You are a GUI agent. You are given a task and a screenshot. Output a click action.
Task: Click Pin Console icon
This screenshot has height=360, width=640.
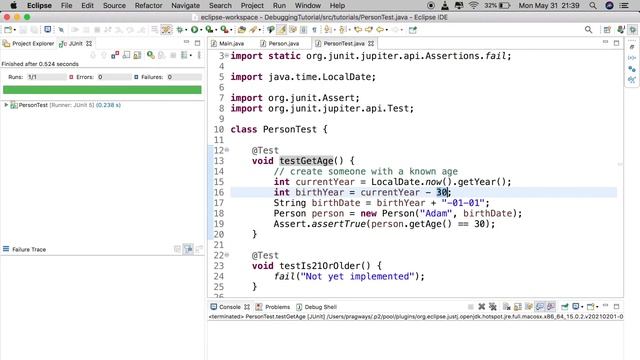coord(564,307)
